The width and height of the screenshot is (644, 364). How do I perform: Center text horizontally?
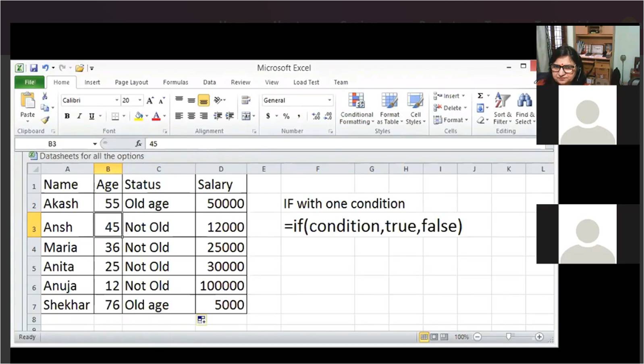click(191, 116)
